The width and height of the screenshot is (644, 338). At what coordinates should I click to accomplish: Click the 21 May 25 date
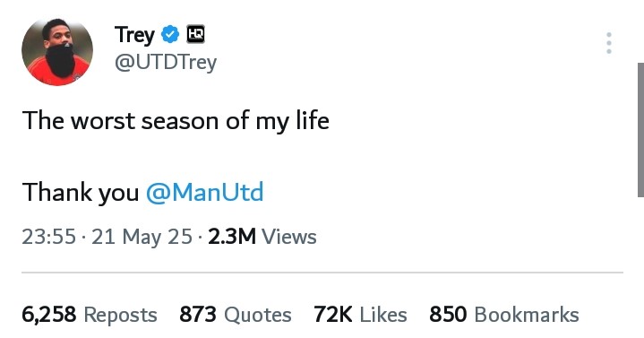tap(142, 237)
